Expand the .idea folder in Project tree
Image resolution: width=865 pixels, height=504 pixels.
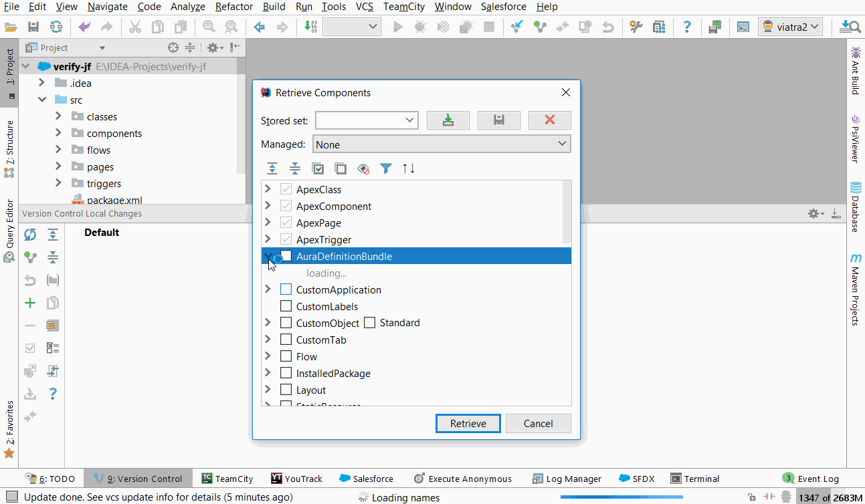41,83
